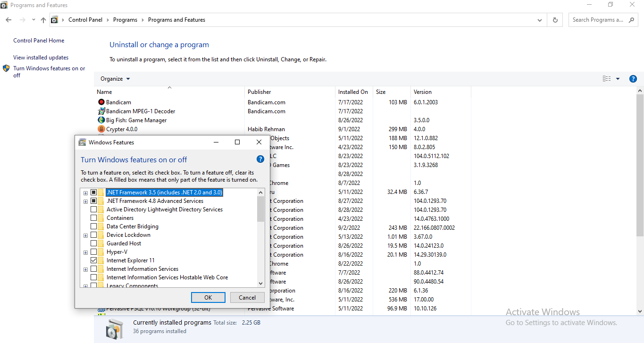Enable Active Directory Lightweight Directory Services checkbox

[x=93, y=209]
